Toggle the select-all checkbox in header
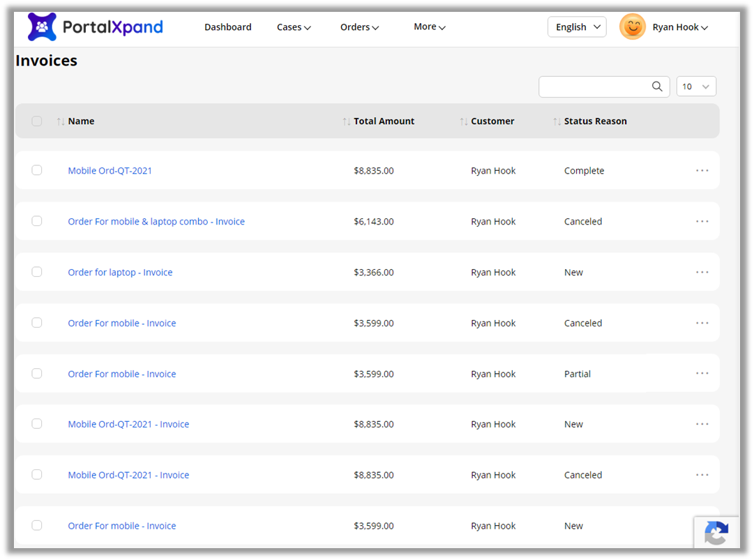Image resolution: width=754 pixels, height=560 pixels. (37, 121)
